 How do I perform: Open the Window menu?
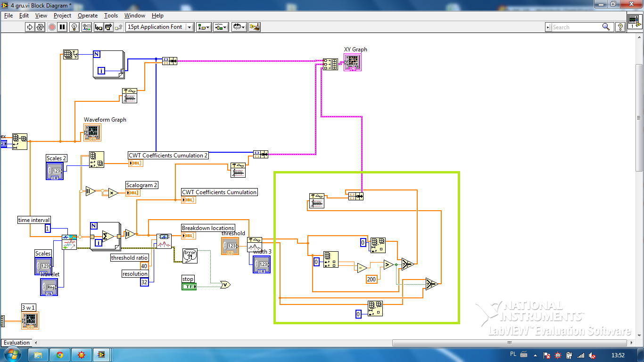[135, 16]
